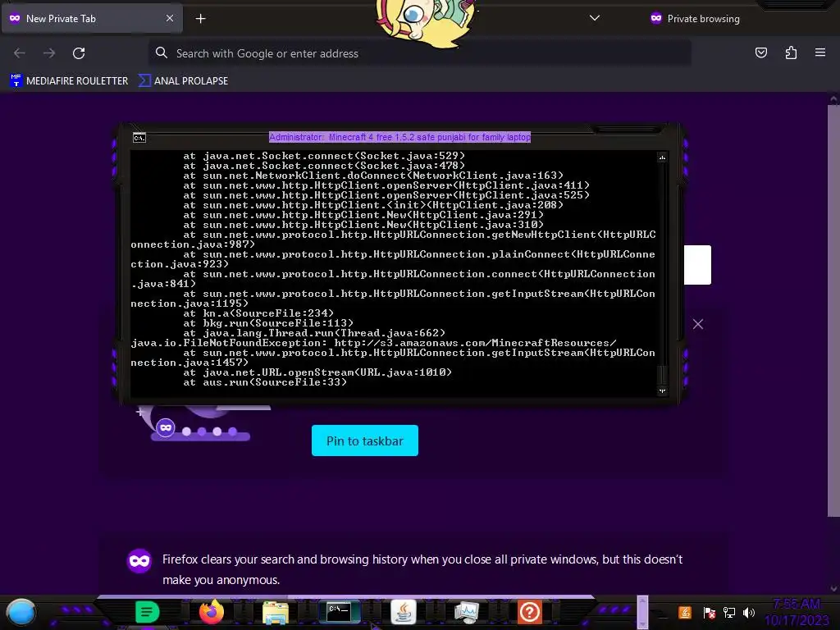Click the back navigation arrow
Image resolution: width=840 pixels, height=630 pixels.
(20, 53)
